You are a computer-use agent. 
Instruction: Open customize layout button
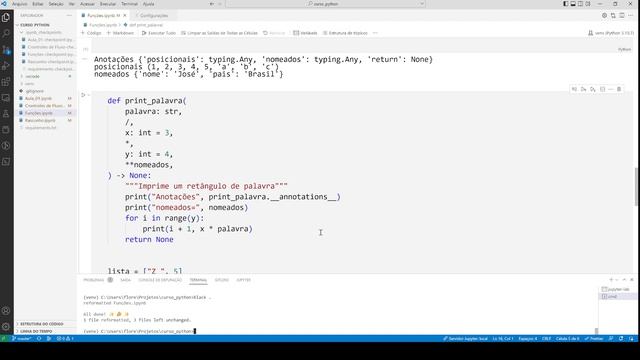pyautogui.click(x=588, y=4)
